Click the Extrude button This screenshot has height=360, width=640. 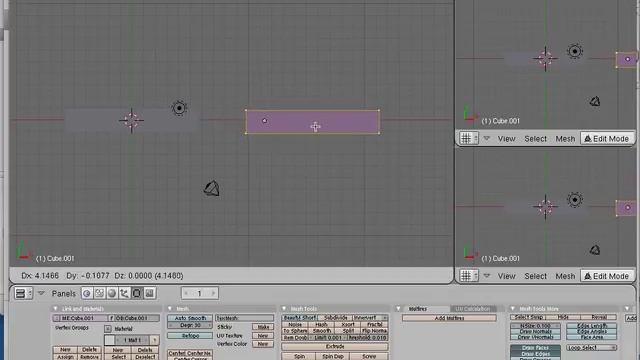tap(335, 347)
